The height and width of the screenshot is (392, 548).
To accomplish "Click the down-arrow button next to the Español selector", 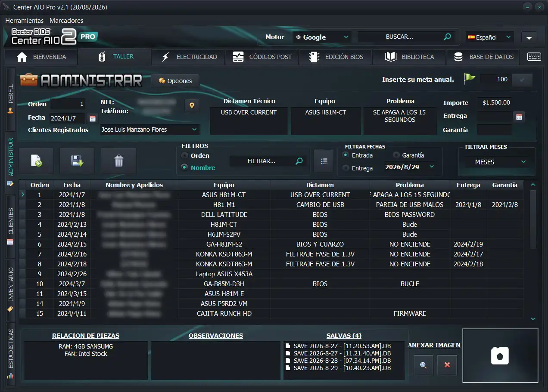I will tap(529, 37).
